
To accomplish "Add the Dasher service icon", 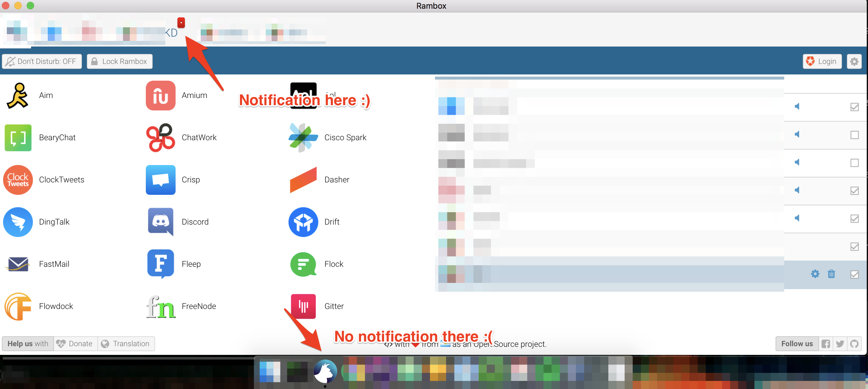I will (303, 180).
